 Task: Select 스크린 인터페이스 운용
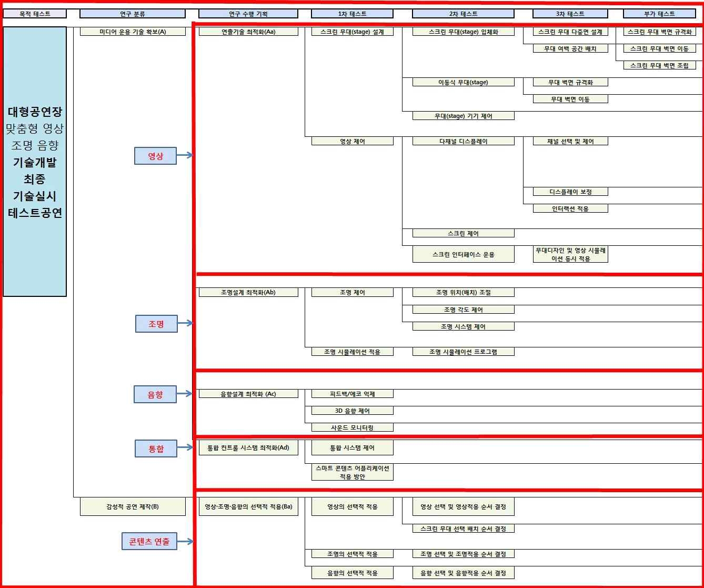coord(463,254)
